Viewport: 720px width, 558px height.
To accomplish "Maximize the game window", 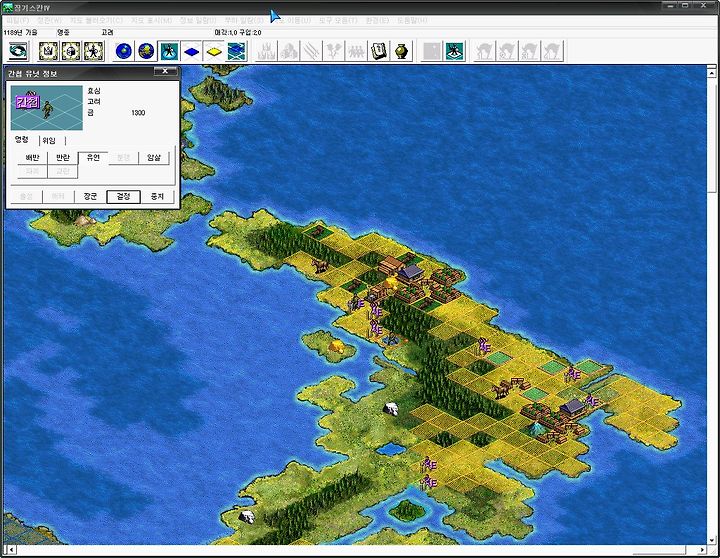I will pos(685,6).
